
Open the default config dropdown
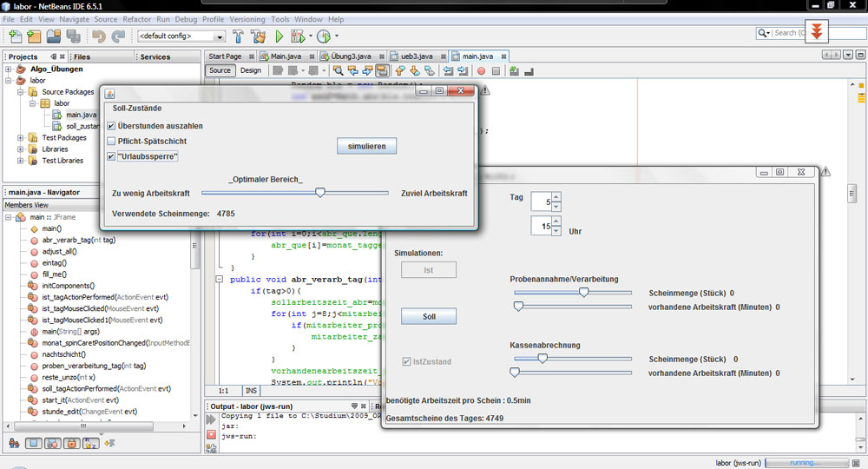click(220, 36)
